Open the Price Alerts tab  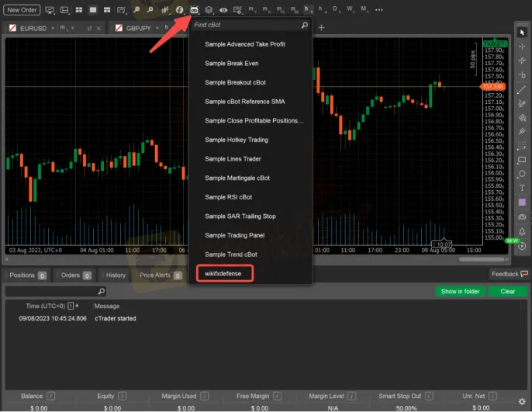(x=154, y=275)
